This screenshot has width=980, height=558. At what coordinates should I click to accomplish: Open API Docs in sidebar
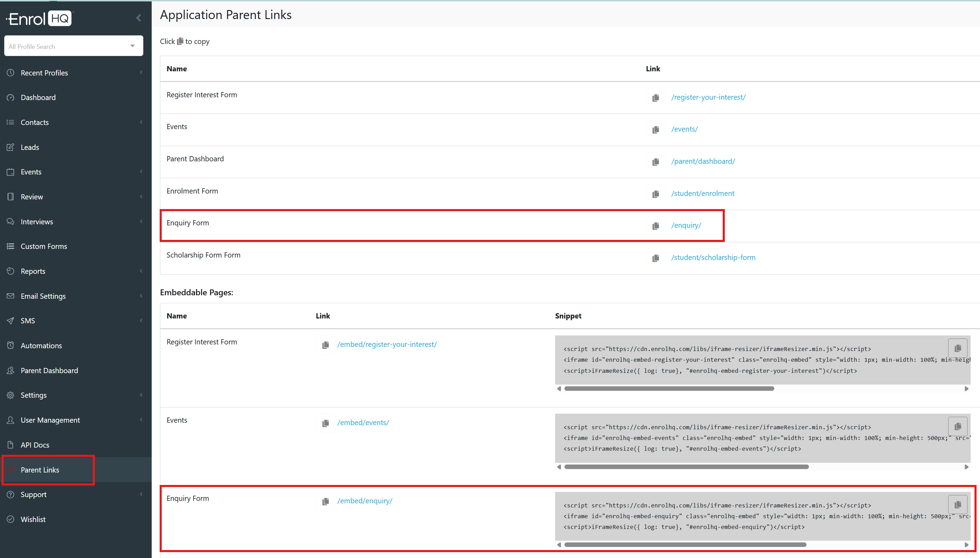35,445
